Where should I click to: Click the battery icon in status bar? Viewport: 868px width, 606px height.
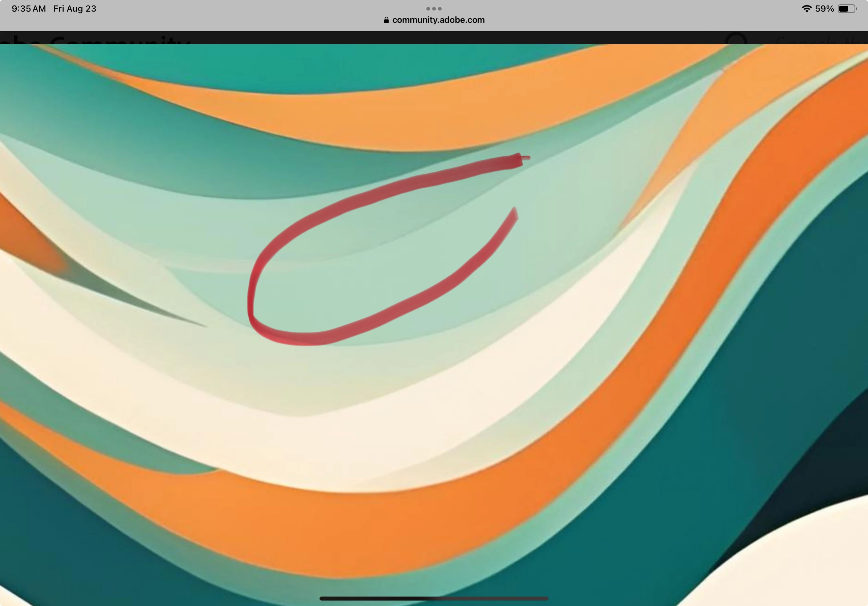tap(846, 9)
